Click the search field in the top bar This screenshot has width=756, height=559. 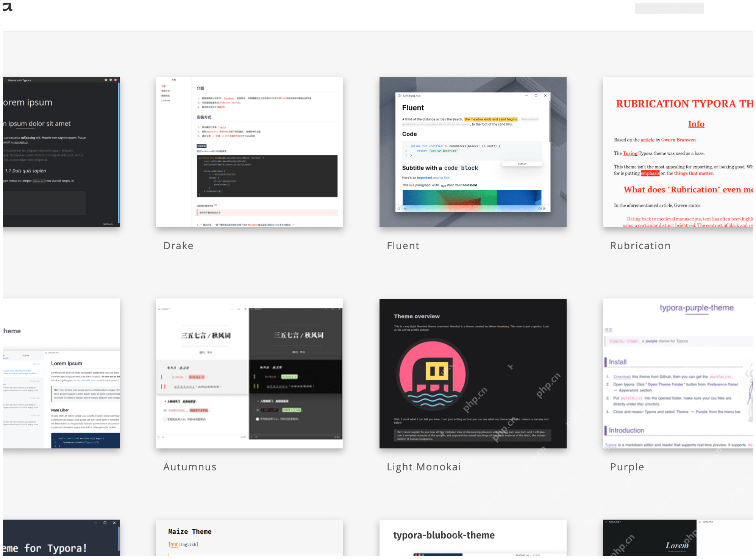(669, 8)
